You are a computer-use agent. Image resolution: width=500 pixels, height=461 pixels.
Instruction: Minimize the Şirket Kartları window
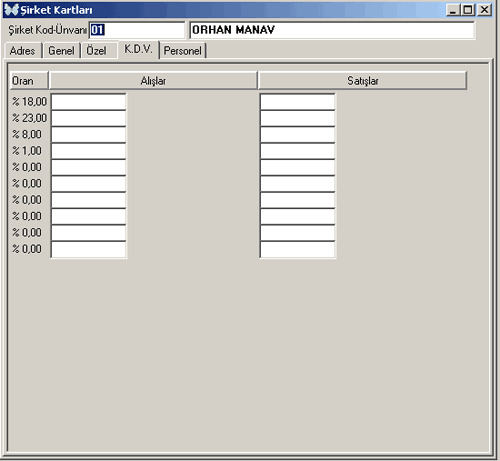point(453,10)
